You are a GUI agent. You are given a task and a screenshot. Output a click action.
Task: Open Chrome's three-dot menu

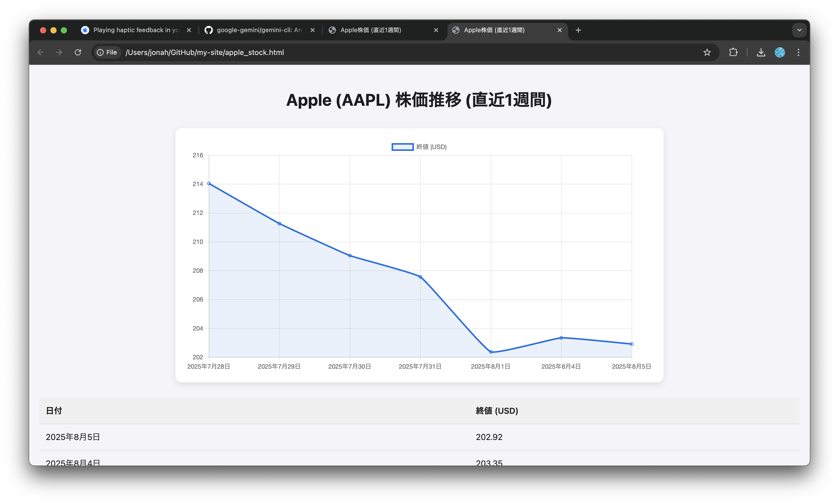pyautogui.click(x=798, y=52)
